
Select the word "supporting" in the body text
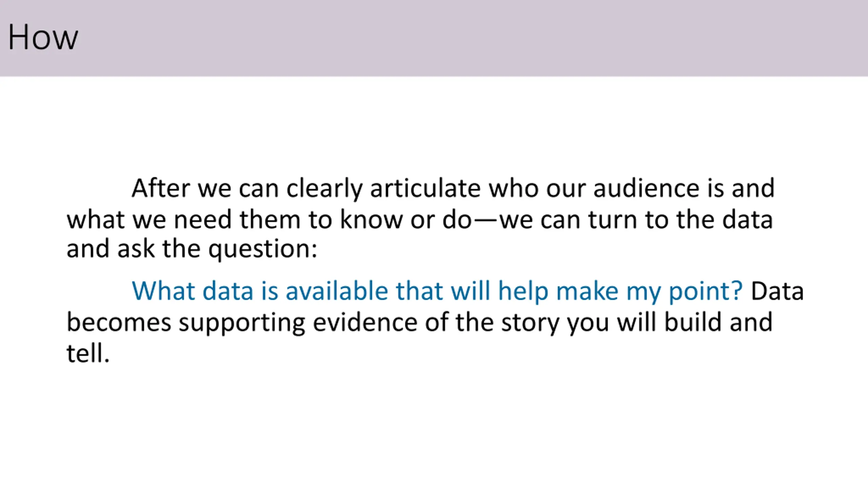pos(242,323)
